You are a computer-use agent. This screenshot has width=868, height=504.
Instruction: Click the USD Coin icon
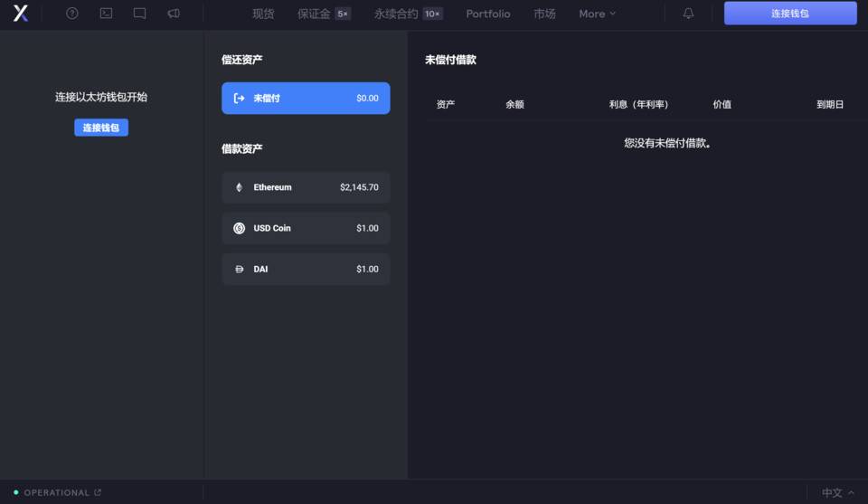(240, 228)
